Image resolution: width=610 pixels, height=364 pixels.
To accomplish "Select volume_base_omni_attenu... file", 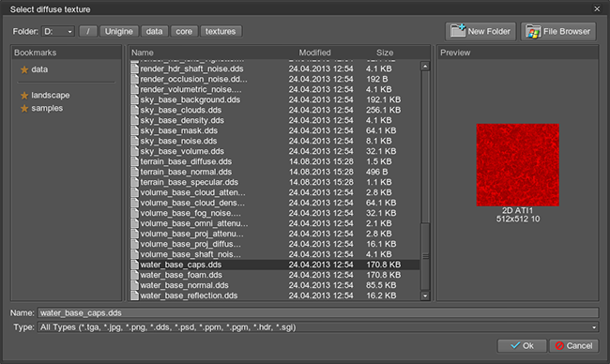I will tap(275, 223).
